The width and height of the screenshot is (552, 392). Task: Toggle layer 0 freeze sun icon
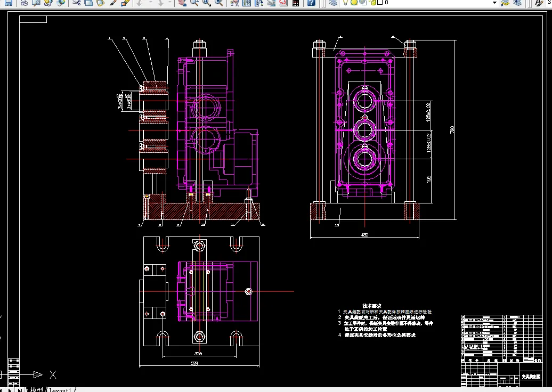pyautogui.click(x=354, y=3)
